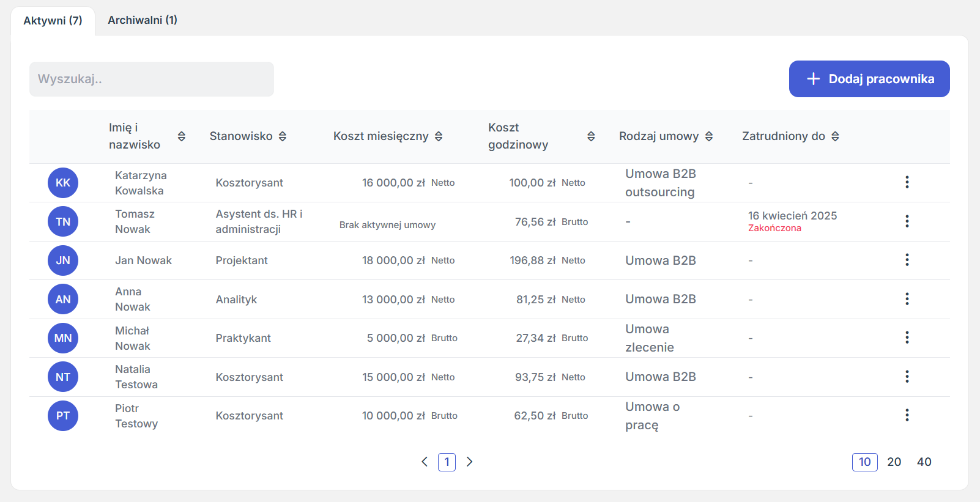Click the Analityk position cell
Viewport: 980px width, 502px height.
pos(236,300)
